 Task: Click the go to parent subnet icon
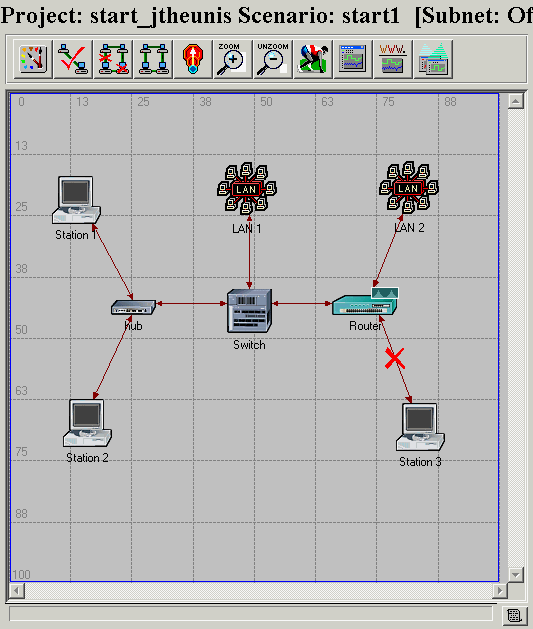coord(193,59)
